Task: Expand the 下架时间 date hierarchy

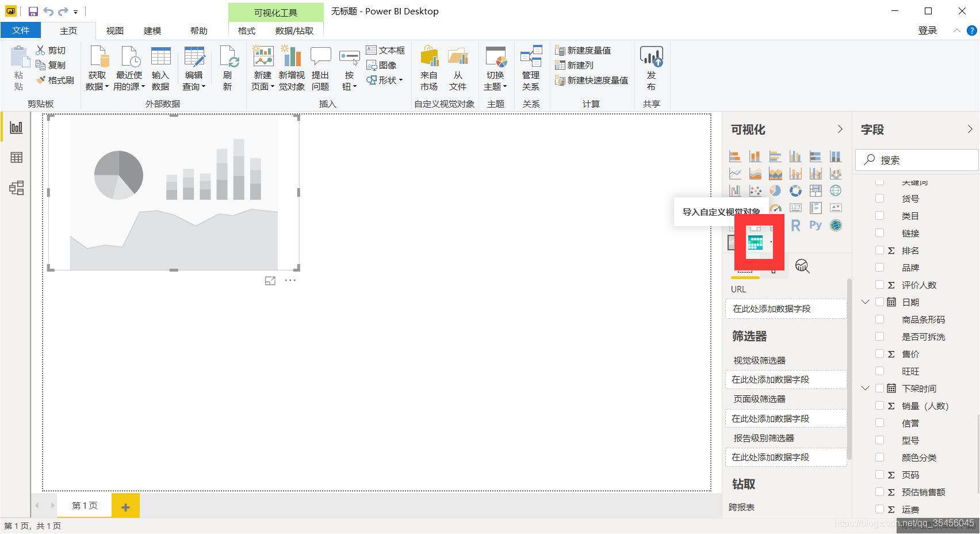Action: tap(865, 388)
